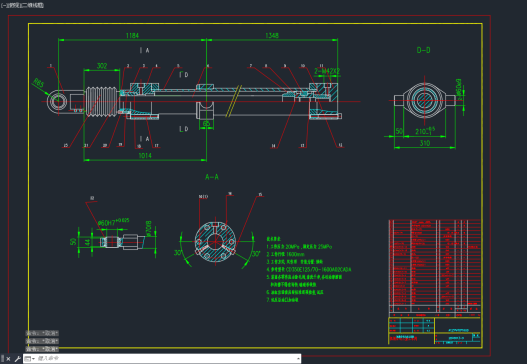Image resolution: width=527 pixels, height=364 pixels.
Task: Select the R85 radius label
Action: click(x=39, y=83)
